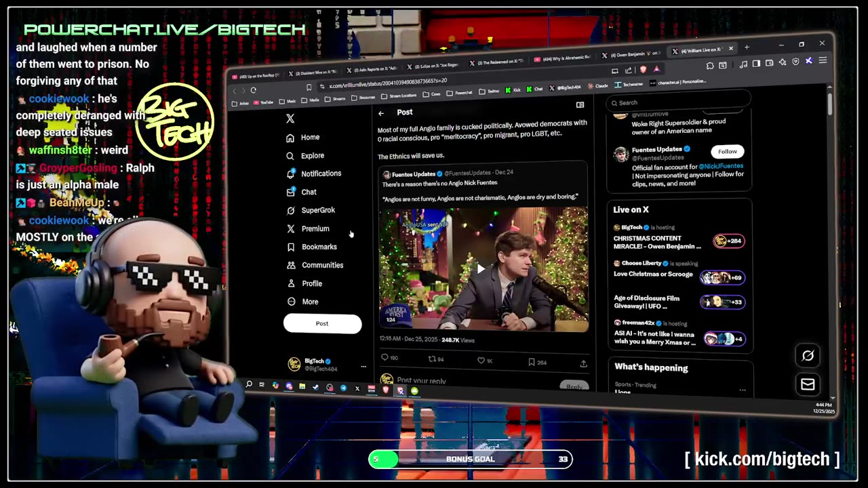Switch to Why is Abrahamic tab
Viewport: 868px width, 488px height.
tap(563, 58)
